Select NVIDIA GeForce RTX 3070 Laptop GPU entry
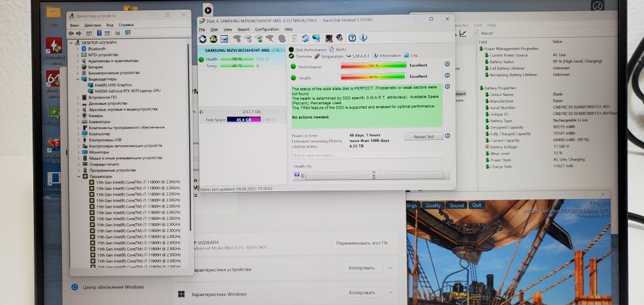 coord(124,91)
